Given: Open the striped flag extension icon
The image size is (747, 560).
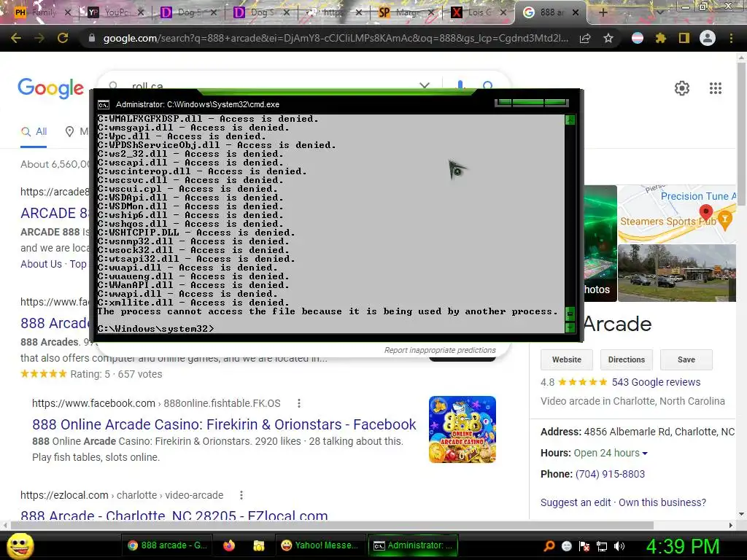Looking at the screenshot, I should [x=638, y=38].
